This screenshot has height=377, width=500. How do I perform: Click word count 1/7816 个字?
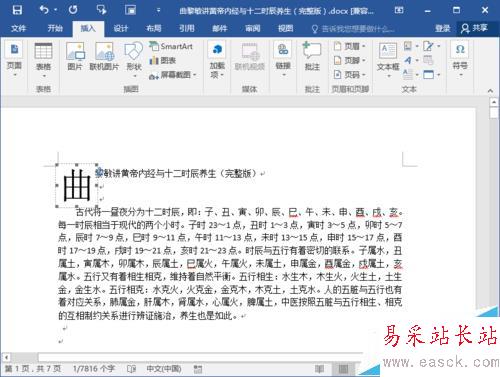[x=94, y=369]
